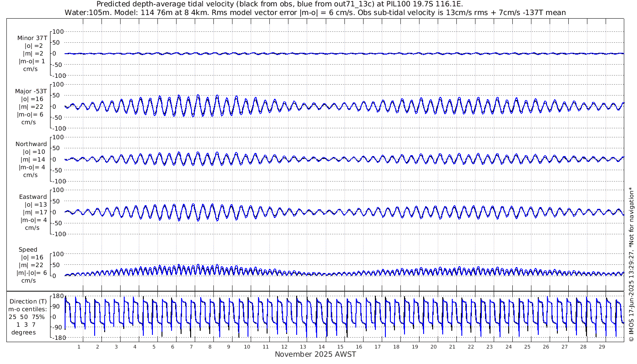Viewport: 637px width, 364px height.
Task: Select day 15 on the date axis
Action: [x=340, y=347]
